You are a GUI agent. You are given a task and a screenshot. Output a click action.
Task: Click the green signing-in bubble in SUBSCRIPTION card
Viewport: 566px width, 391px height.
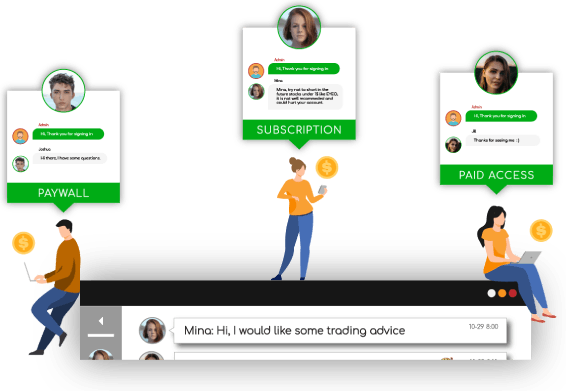pyautogui.click(x=304, y=69)
